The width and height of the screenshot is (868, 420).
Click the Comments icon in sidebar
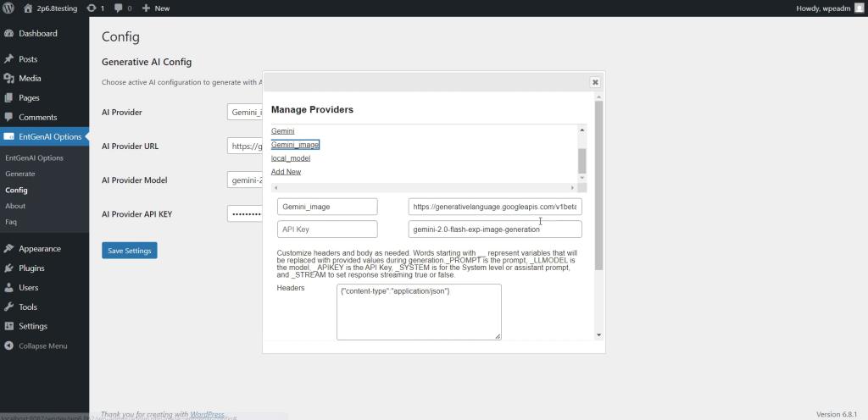click(x=8, y=117)
